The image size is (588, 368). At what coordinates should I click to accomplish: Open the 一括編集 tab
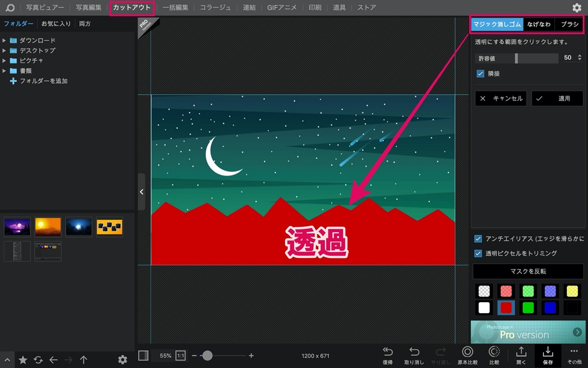[175, 7]
